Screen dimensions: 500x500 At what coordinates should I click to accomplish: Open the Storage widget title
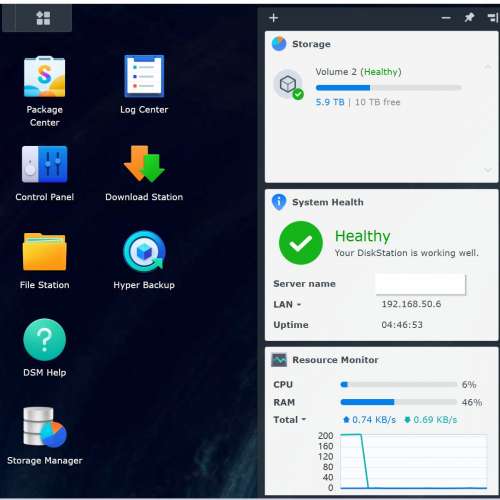(x=311, y=44)
